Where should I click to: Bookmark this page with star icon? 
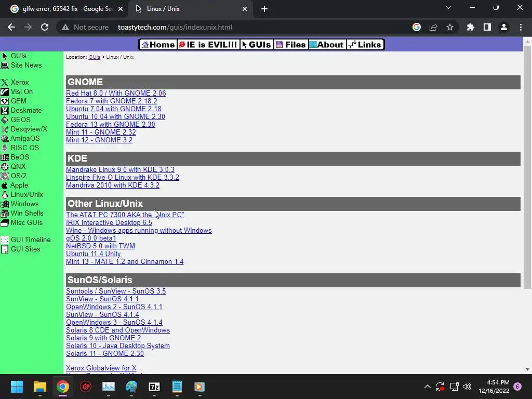449,27
